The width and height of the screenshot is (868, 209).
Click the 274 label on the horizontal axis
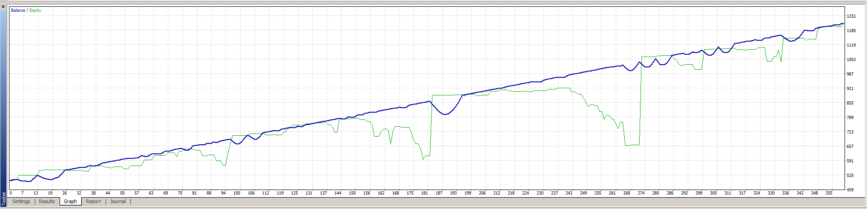[x=641, y=193]
